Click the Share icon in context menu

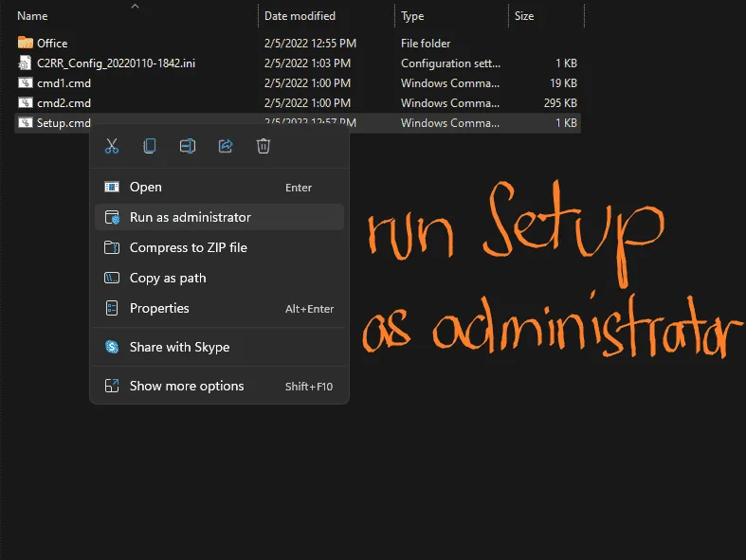tap(226, 146)
